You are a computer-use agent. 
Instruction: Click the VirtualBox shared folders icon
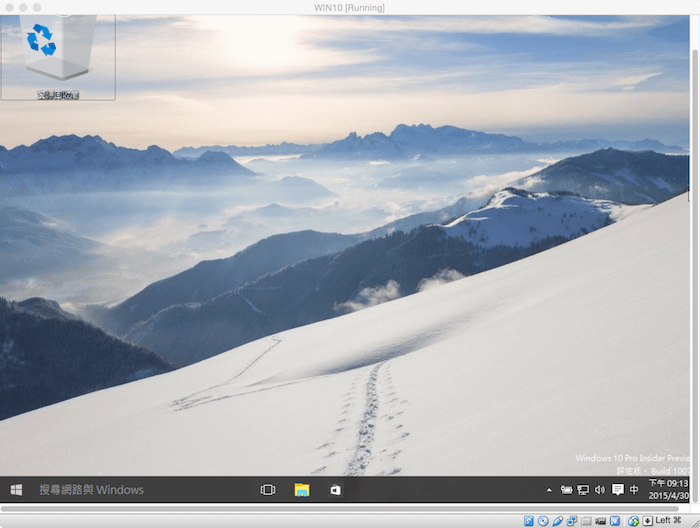click(586, 521)
